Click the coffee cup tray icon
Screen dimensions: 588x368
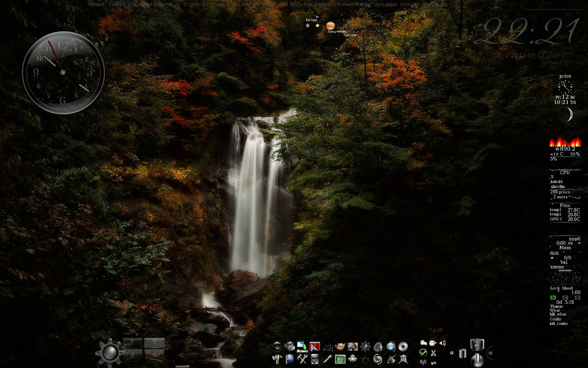coord(433,342)
